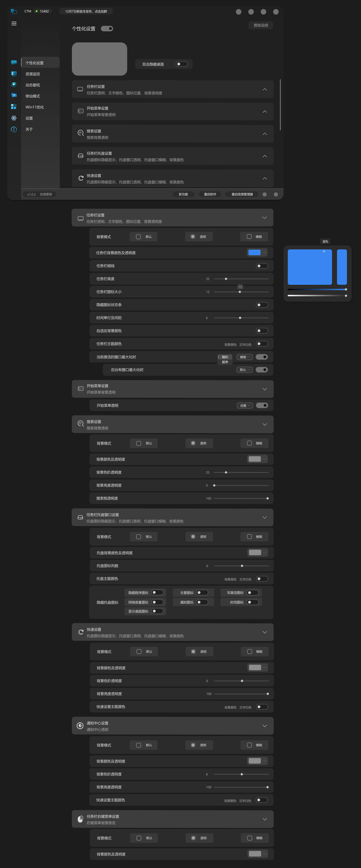Click the 修仙模式 sidebar icon
Screen dimensions: 361x868
click(x=14, y=95)
